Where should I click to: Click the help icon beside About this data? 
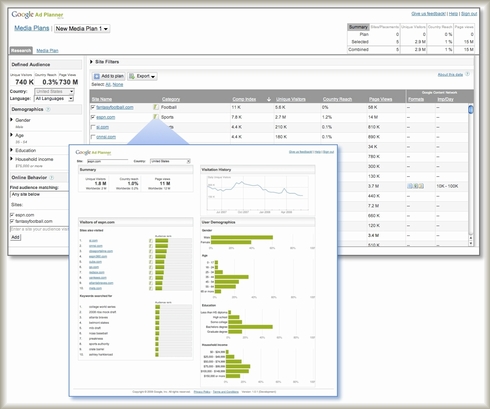pos(467,74)
